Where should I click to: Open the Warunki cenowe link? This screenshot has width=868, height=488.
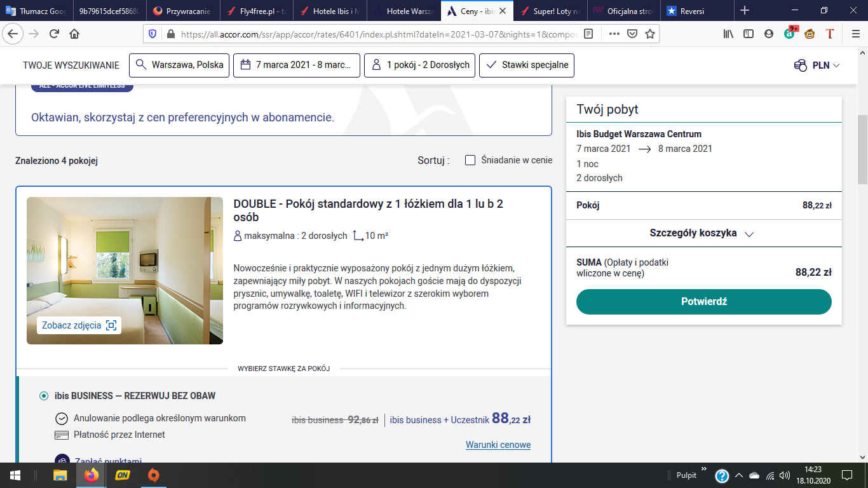[498, 445]
